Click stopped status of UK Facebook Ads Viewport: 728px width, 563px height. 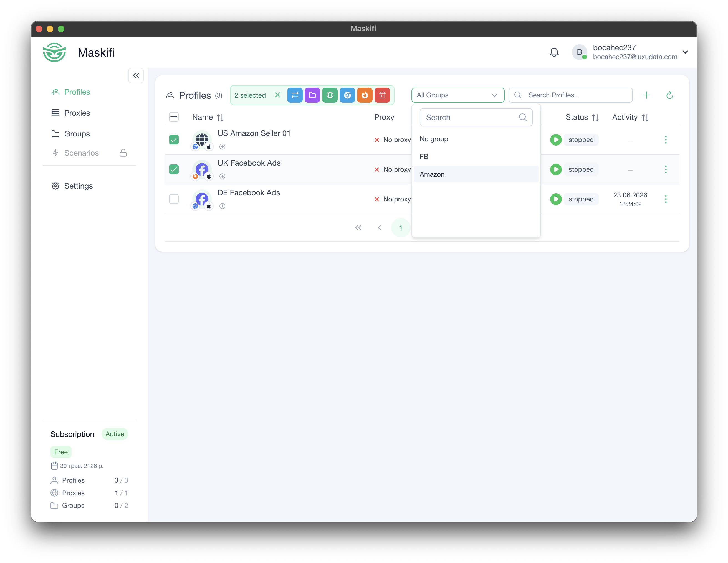581,169
